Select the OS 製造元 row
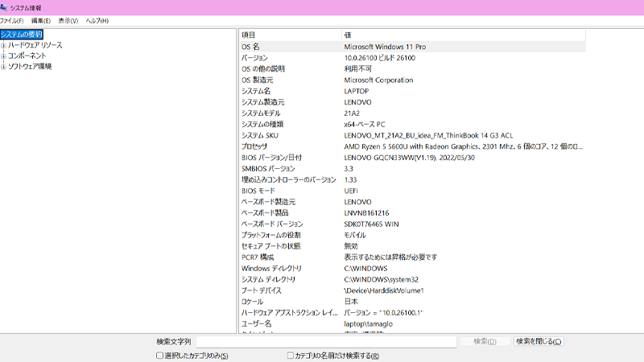The image size is (644, 362). (412, 80)
